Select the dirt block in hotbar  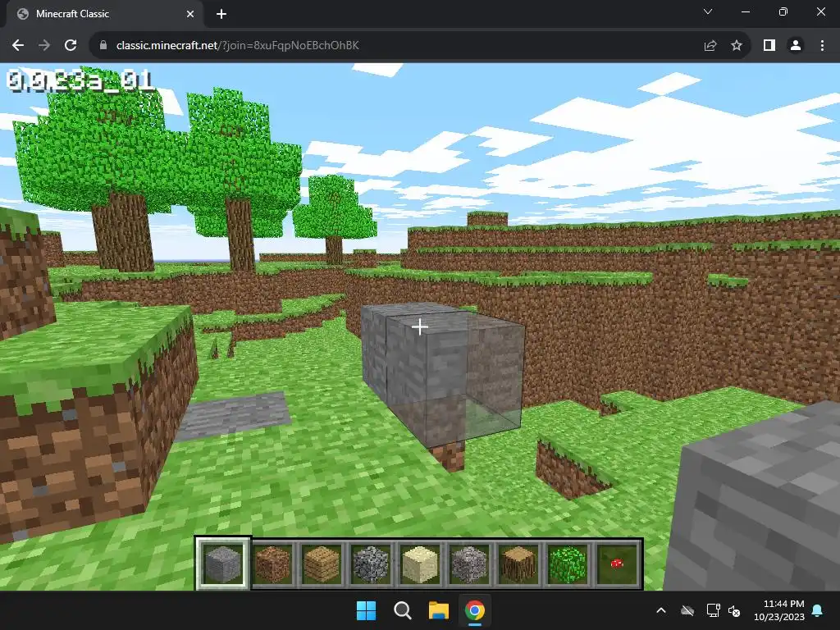[x=272, y=564]
